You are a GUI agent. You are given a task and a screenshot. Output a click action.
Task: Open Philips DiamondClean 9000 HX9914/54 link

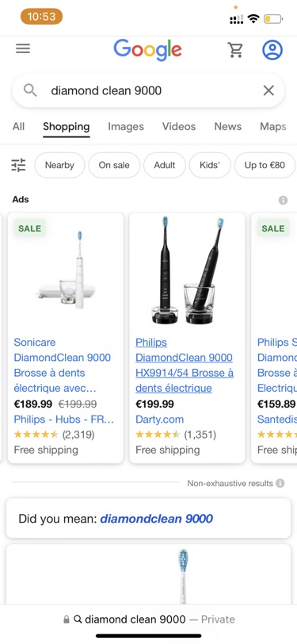click(185, 365)
